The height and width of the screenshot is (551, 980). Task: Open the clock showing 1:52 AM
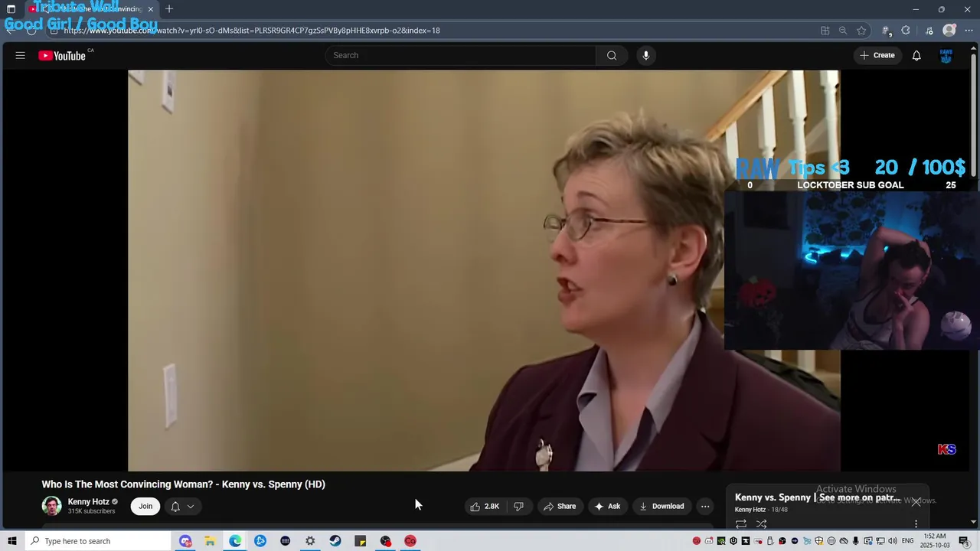pyautogui.click(x=935, y=541)
